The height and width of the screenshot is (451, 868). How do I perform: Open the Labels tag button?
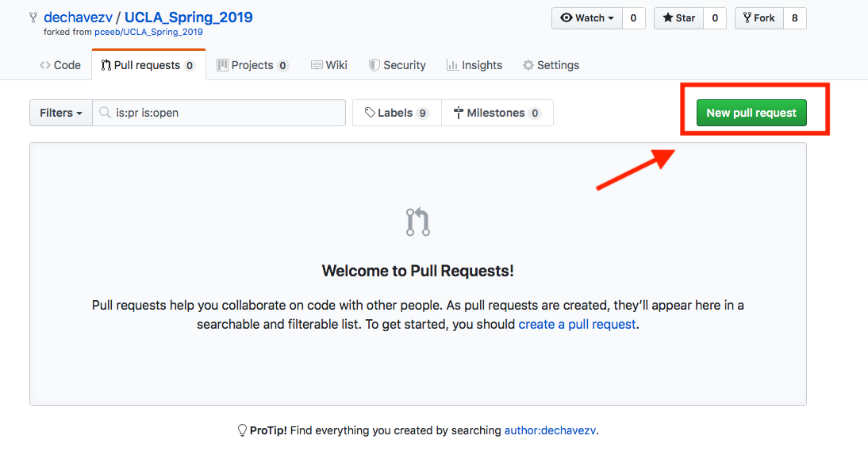tap(397, 113)
